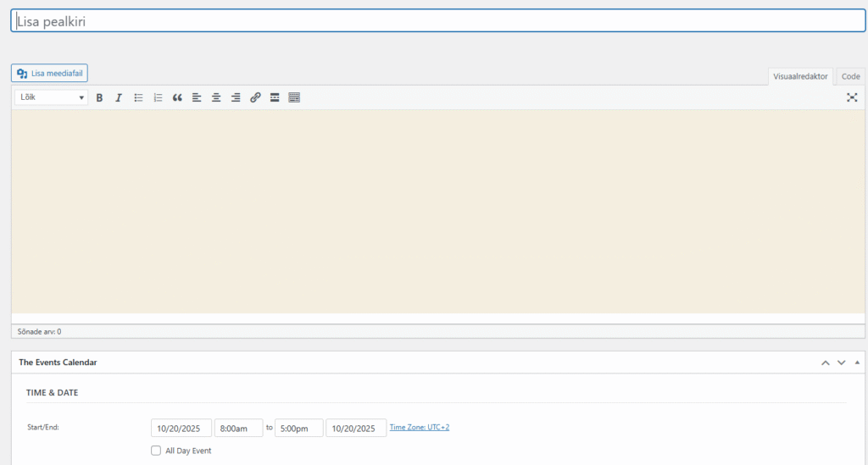Screen dimensions: 868x465
Task: Align text to the right
Action: [x=236, y=98]
